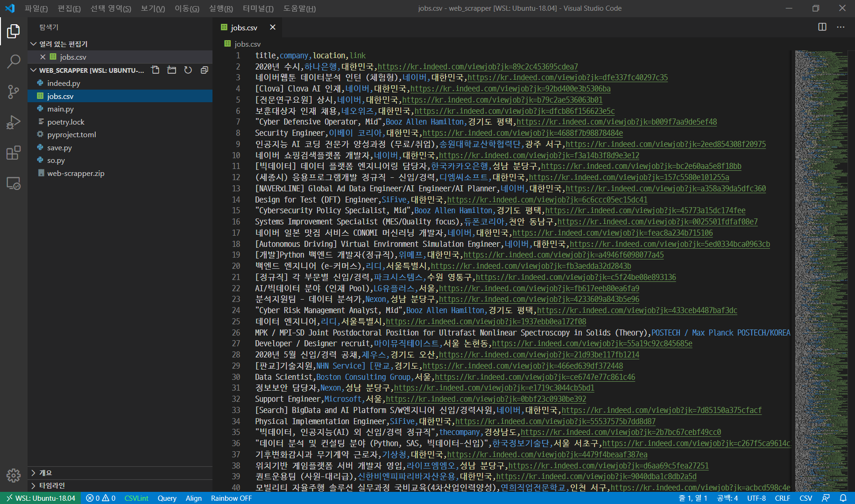Click New File icon in explorer header
The image size is (855, 504).
tap(155, 70)
